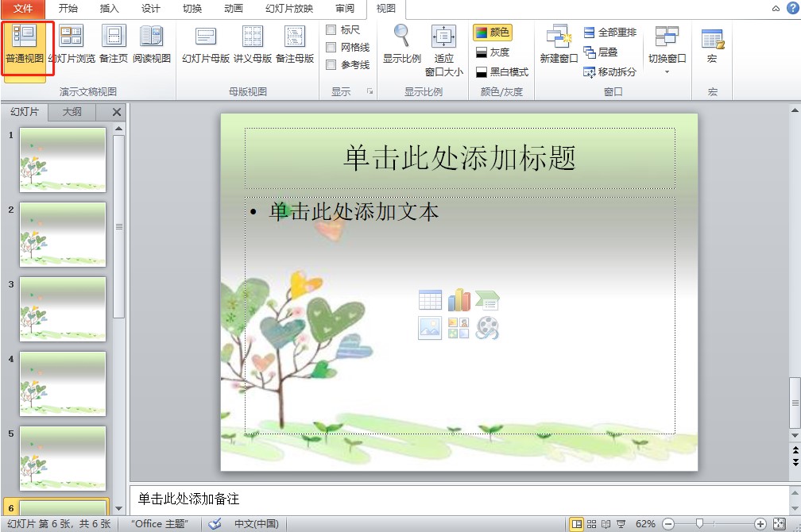Open 阅读视图 (Reading View)
Screen dimensions: 801x532
[x=152, y=44]
